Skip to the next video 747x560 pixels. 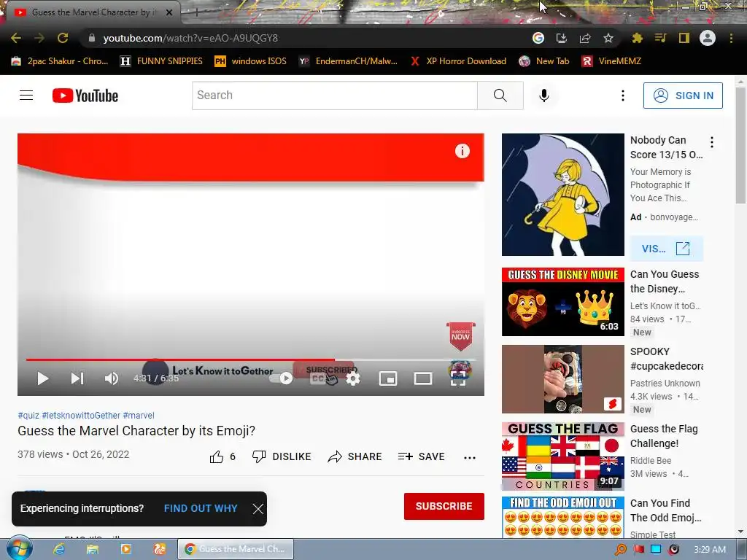click(x=77, y=378)
